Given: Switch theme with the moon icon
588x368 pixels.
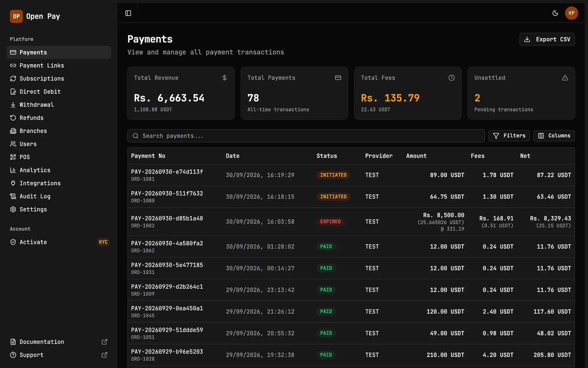Looking at the screenshot, I should (555, 13).
